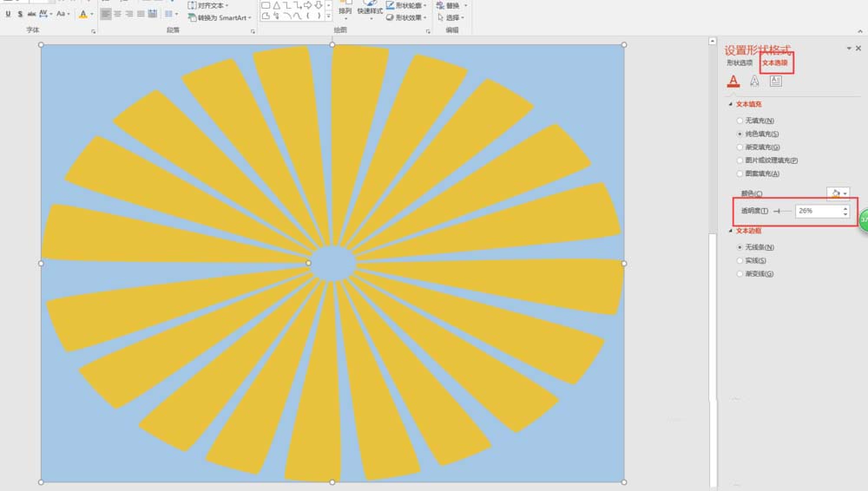Screen dimensions: 868x491
Task: Open 快速样式 quick styles gallery
Action: click(x=370, y=9)
